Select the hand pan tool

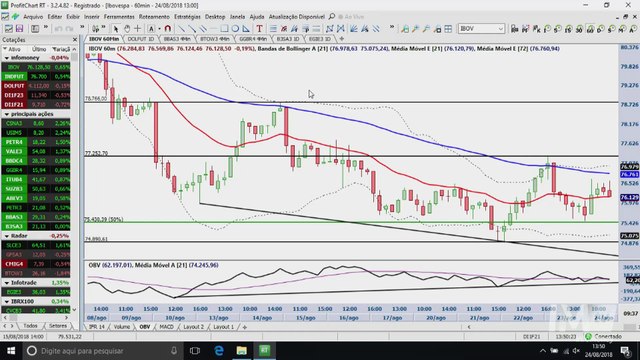point(127,29)
